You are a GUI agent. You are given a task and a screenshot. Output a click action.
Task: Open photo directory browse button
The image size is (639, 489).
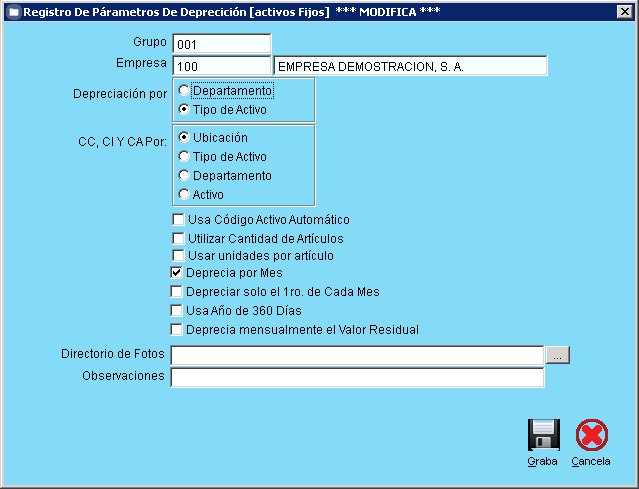pyautogui.click(x=557, y=355)
